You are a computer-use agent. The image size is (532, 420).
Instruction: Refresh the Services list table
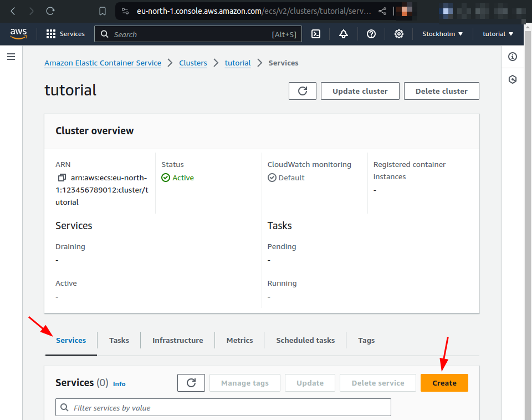[191, 383]
